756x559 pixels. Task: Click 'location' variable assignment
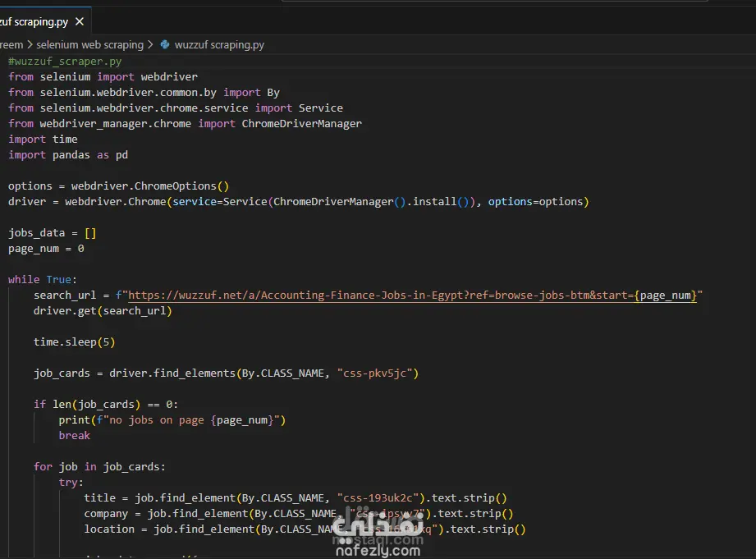(109, 529)
